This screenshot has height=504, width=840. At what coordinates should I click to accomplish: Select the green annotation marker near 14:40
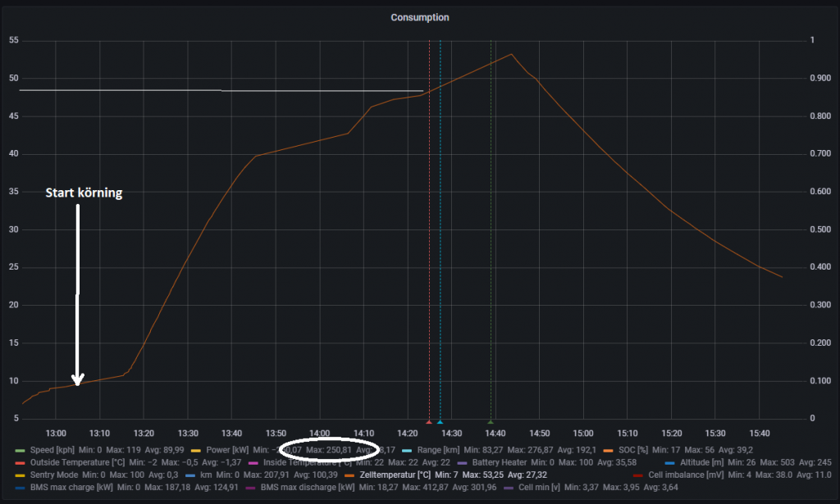pyautogui.click(x=491, y=422)
